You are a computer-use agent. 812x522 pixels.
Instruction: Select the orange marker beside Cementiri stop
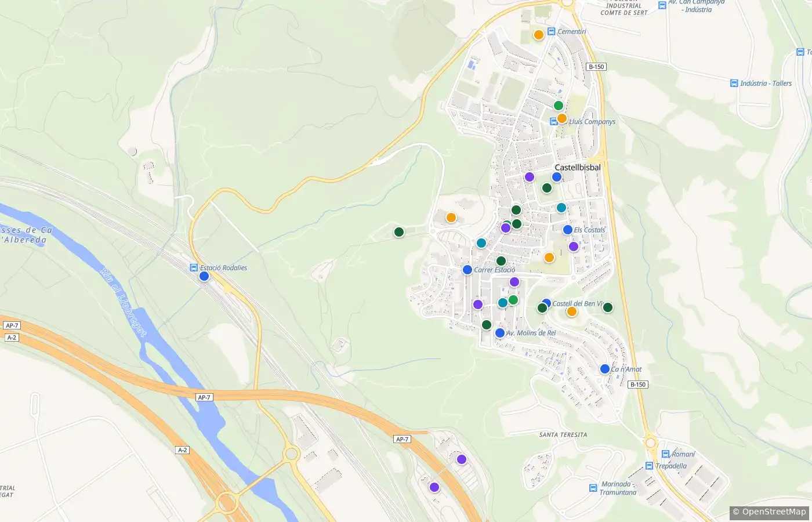[x=539, y=35]
